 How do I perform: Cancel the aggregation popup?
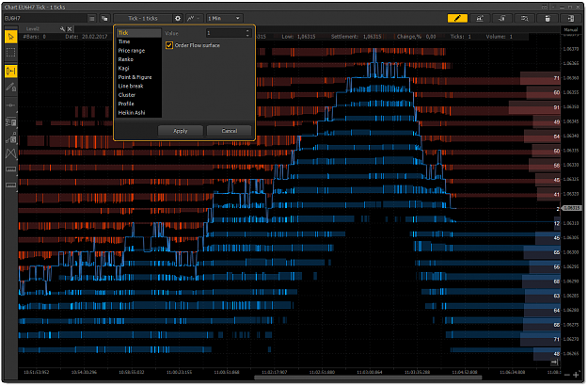230,131
